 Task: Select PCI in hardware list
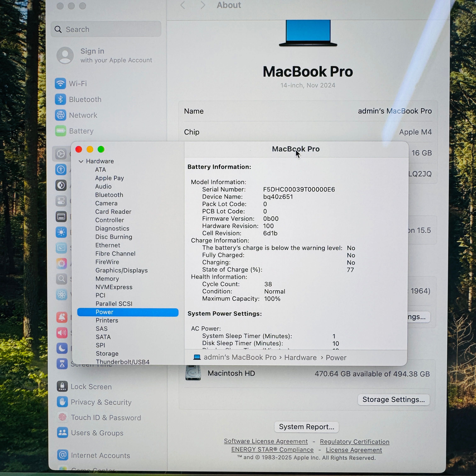click(100, 295)
